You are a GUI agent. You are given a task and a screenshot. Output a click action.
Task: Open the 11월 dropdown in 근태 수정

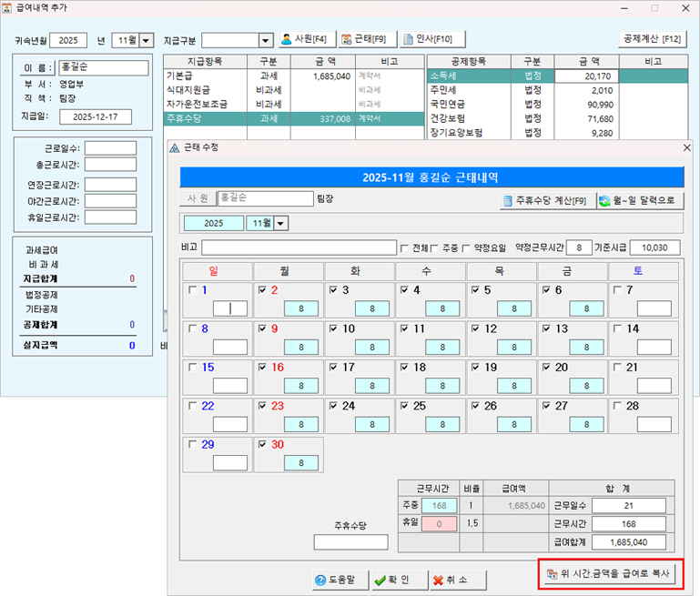click(280, 223)
